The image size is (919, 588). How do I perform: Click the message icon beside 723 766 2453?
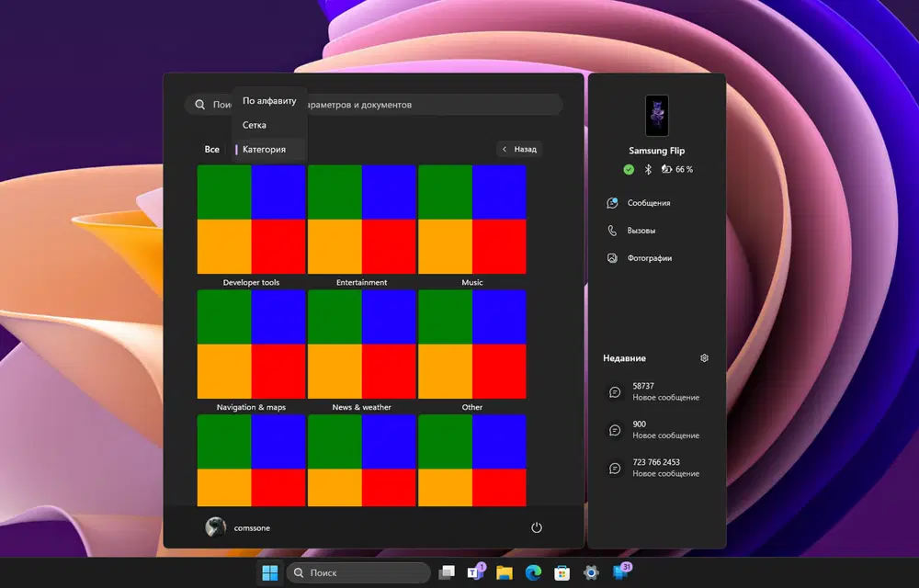[615, 468]
